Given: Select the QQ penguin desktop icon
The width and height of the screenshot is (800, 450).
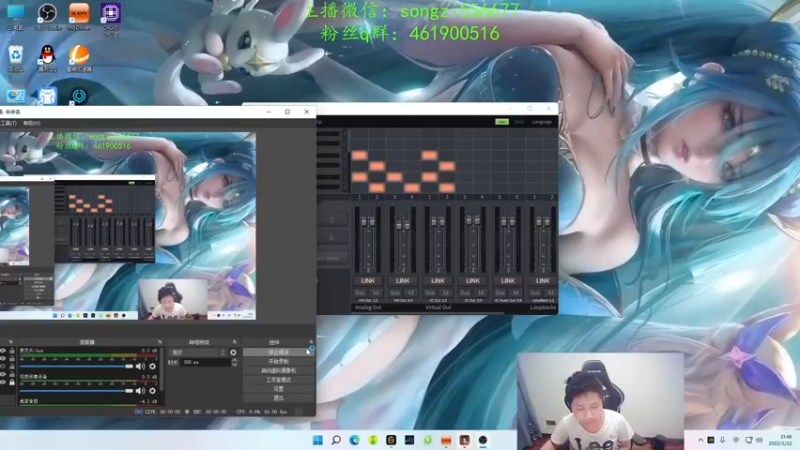Looking at the screenshot, I should click(x=47, y=58).
